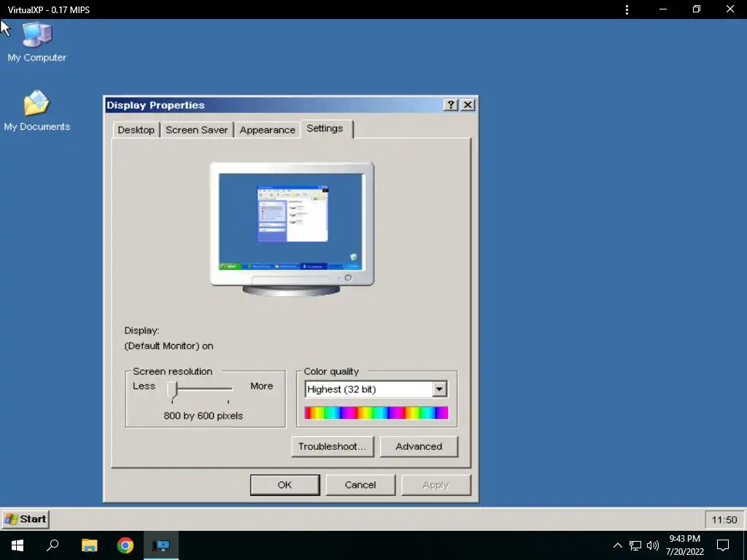Click the monitor preview image
Viewport: 747px width, 560px height.
[292, 228]
